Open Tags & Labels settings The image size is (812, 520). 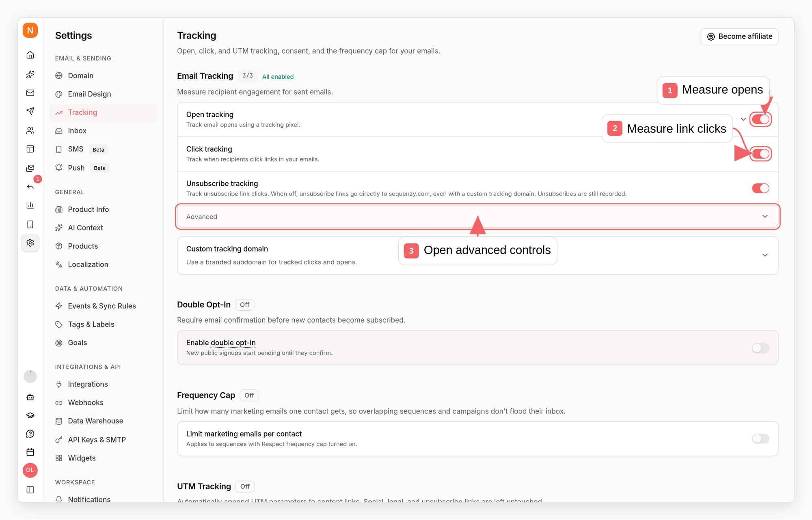tap(103, 324)
